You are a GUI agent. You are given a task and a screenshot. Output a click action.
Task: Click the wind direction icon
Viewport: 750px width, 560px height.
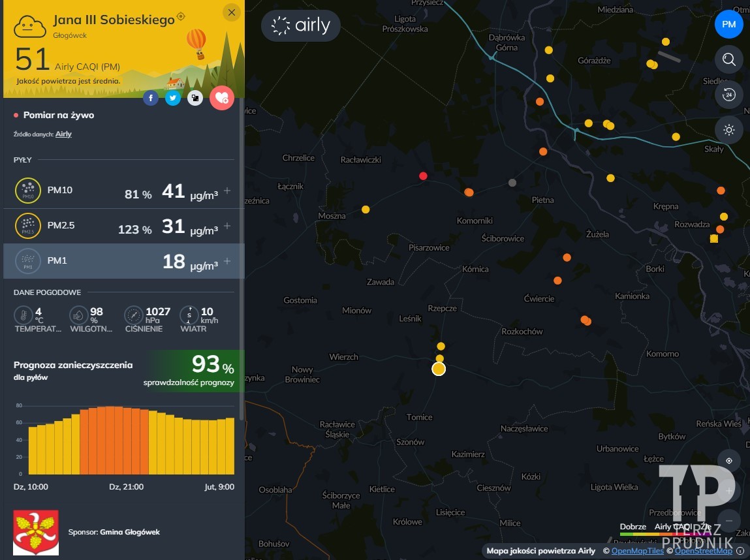[189, 315]
